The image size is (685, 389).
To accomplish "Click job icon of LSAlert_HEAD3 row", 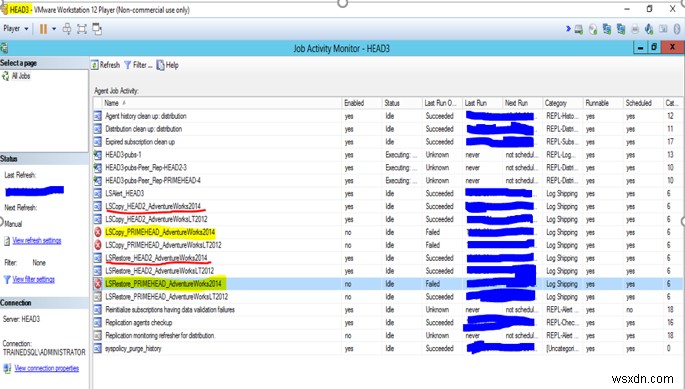I will coord(98,194).
